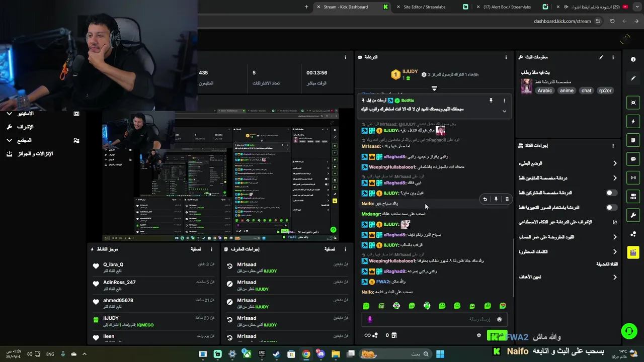This screenshot has height=362, width=644.
Task: Click the stream category thumbnail
Action: 526,86
